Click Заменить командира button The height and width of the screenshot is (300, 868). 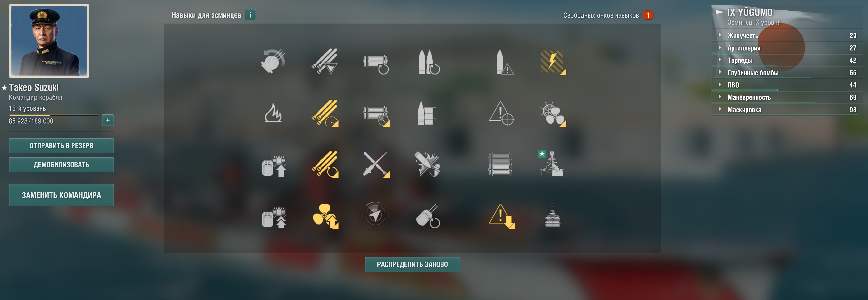click(61, 195)
